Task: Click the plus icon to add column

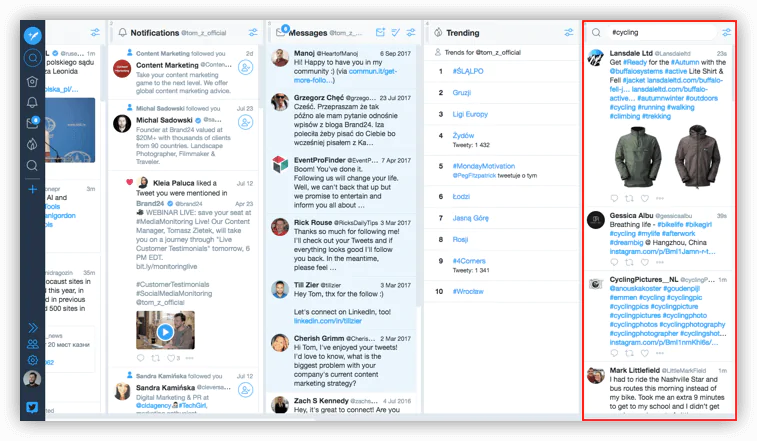Action: click(x=33, y=189)
